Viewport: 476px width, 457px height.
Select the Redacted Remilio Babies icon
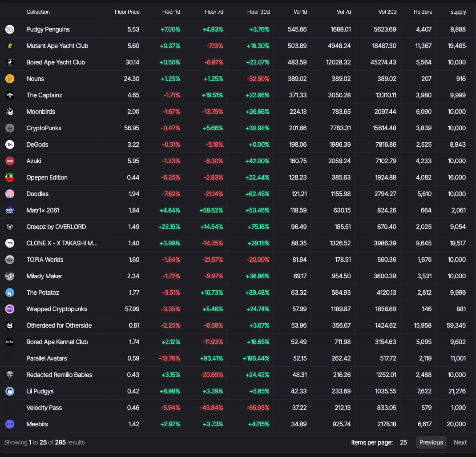click(10, 375)
